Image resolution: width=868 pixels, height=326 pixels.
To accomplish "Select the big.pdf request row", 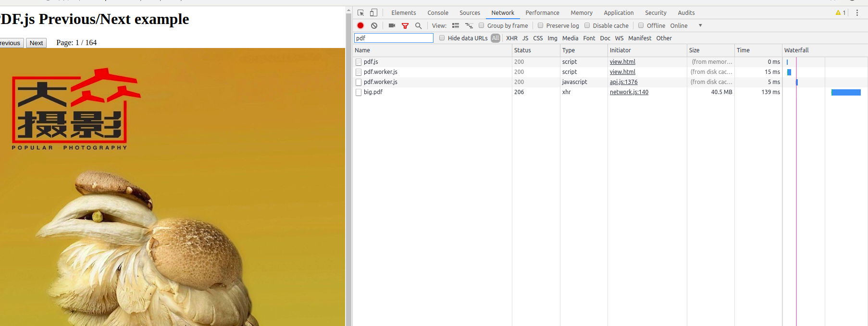I will (x=610, y=92).
